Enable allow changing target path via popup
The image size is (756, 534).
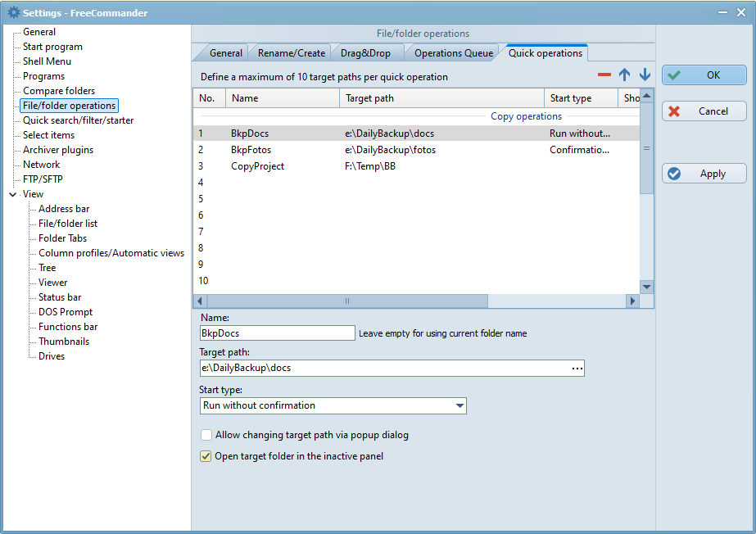(x=206, y=435)
